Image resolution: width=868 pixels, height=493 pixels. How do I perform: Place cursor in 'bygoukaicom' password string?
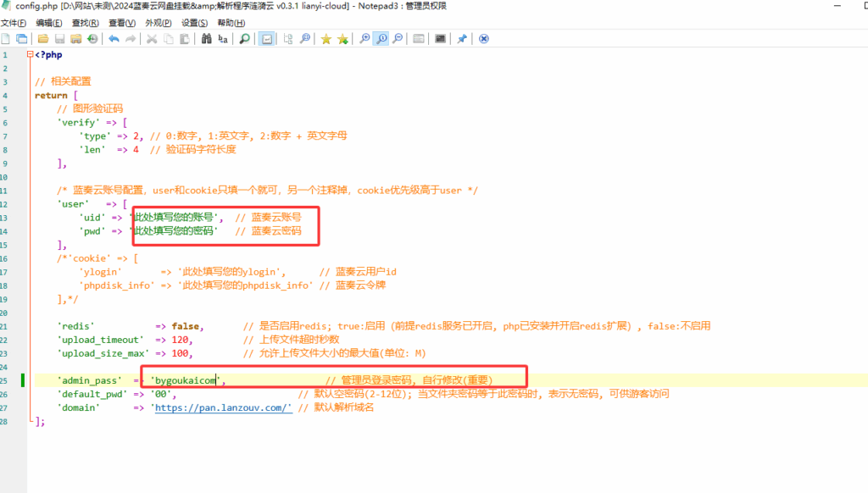[185, 380]
